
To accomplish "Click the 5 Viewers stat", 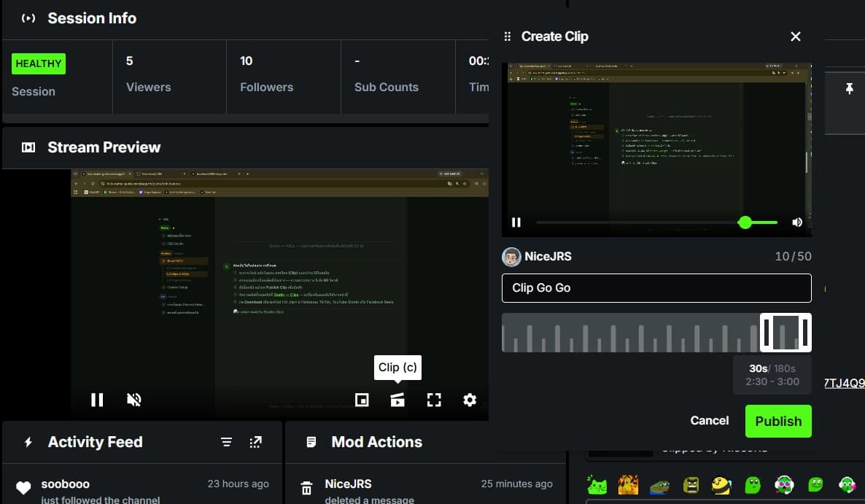I will (148, 74).
